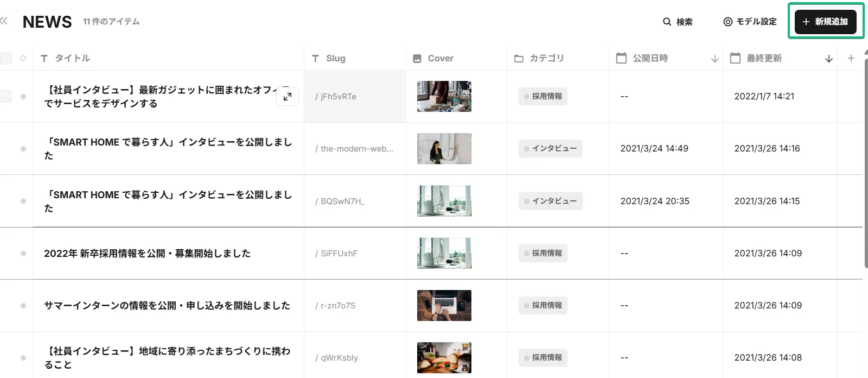Click the 11 件のアイテム count label
The width and height of the screenshot is (868, 378).
pyautogui.click(x=111, y=22)
